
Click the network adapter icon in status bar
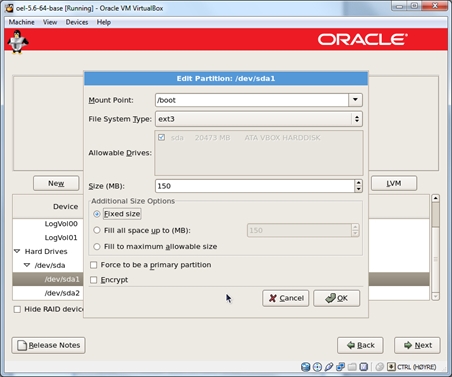(x=340, y=367)
